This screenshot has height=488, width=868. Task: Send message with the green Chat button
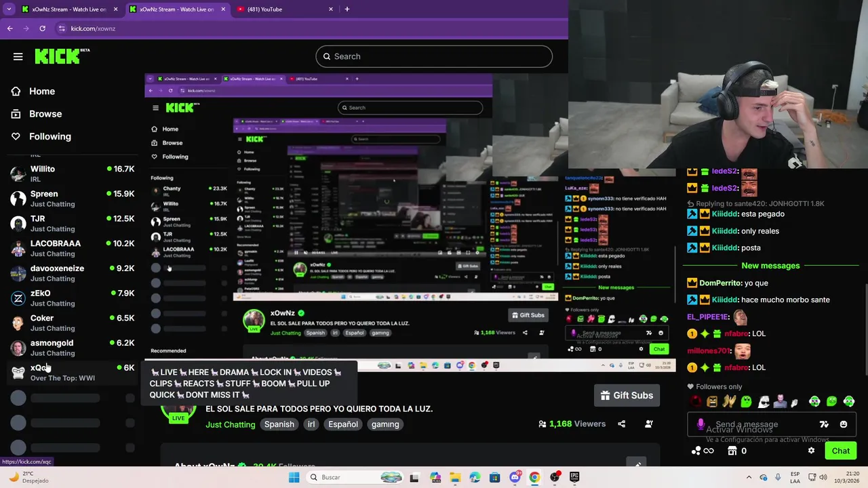[x=840, y=451]
